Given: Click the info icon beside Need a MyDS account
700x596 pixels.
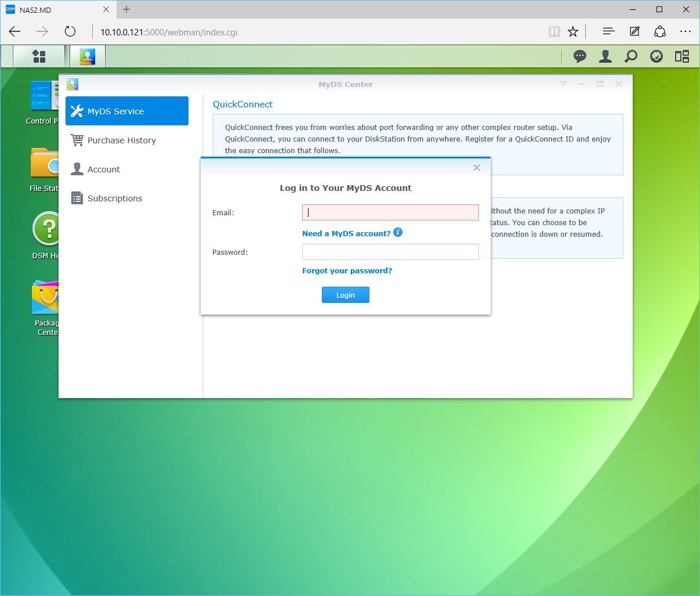Looking at the screenshot, I should click(x=398, y=232).
